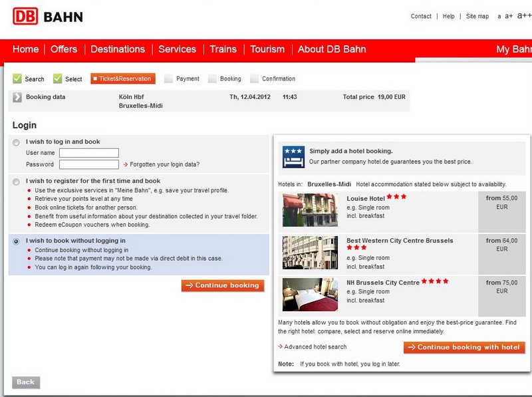Click the 'from 55,00 EUR' price
Screen dimensions: 532x397
click(x=502, y=203)
